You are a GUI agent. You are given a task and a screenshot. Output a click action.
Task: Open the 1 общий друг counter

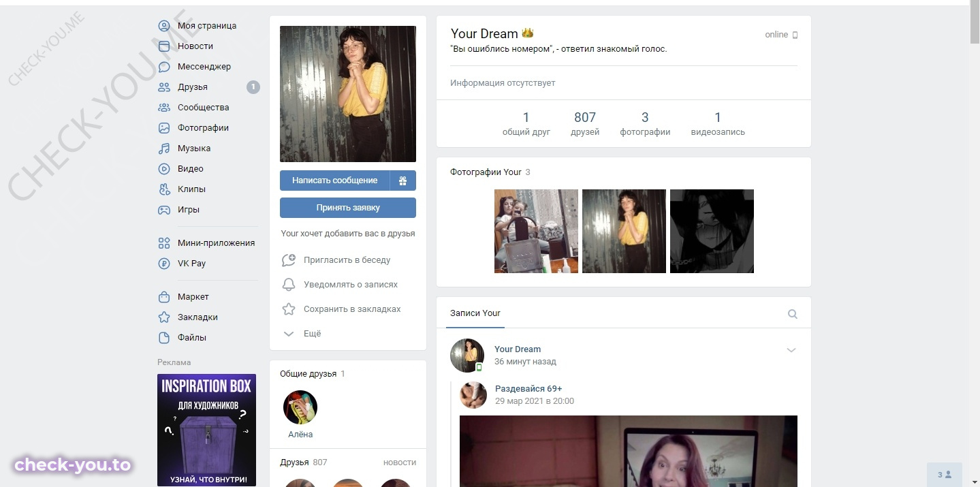coord(526,124)
